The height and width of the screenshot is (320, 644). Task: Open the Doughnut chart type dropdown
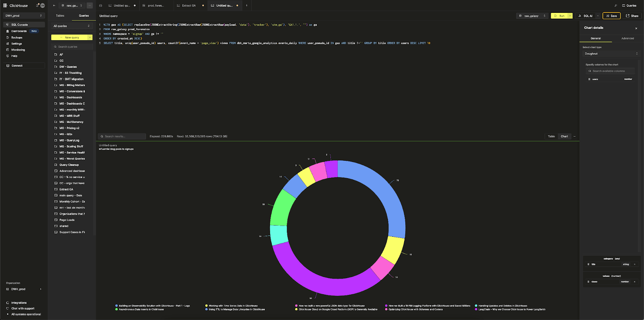611,53
